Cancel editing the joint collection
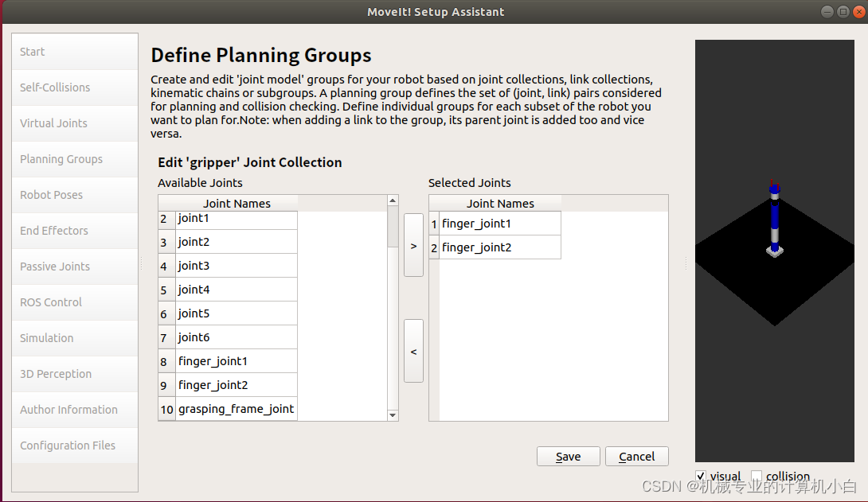Screen dimensions: 868x502 (x=636, y=456)
